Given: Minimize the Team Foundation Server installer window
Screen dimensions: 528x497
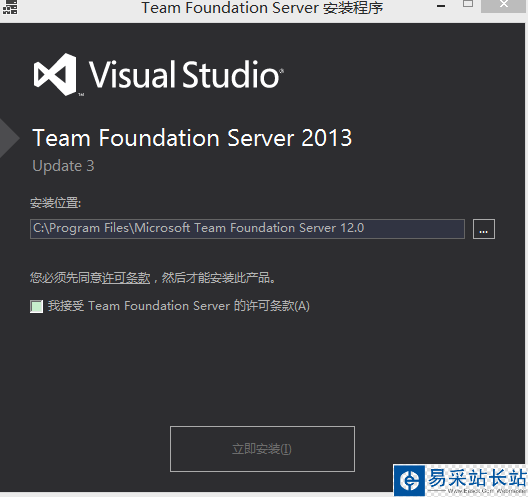Looking at the screenshot, I should coord(441,6).
